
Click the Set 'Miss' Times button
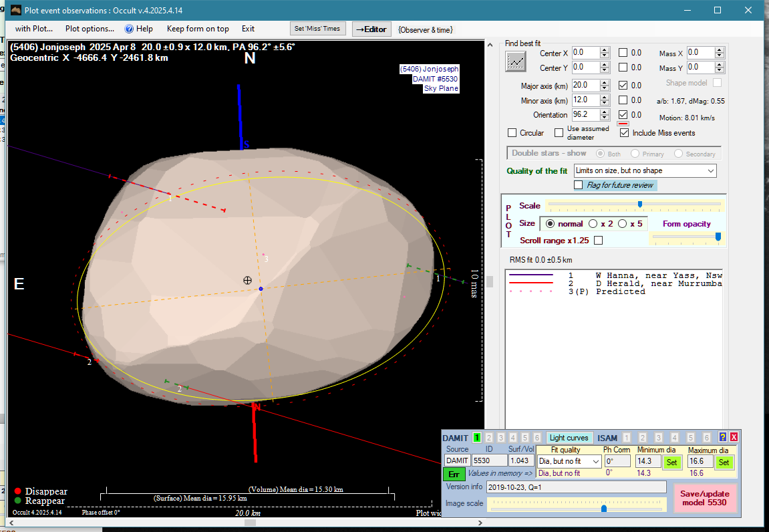pyautogui.click(x=318, y=29)
